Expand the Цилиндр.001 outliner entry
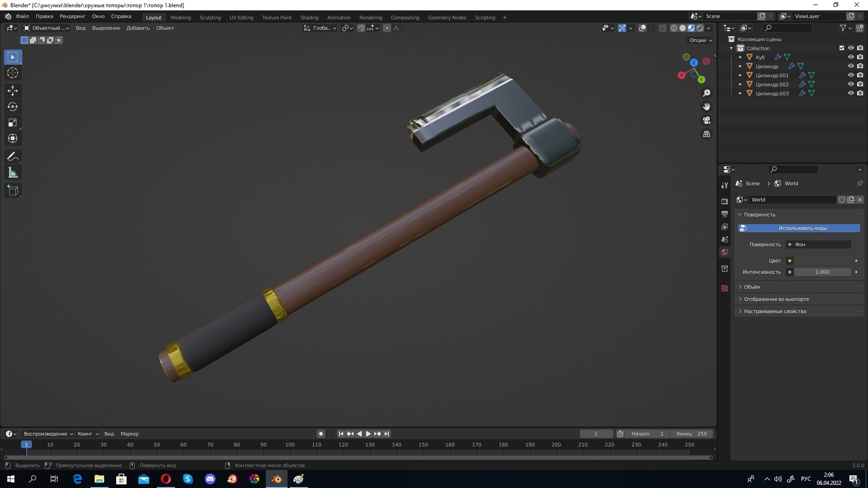The width and height of the screenshot is (868, 488). [741, 75]
